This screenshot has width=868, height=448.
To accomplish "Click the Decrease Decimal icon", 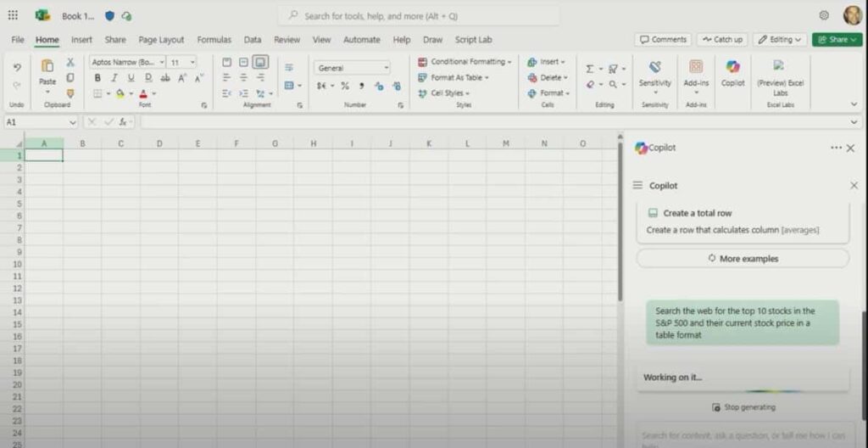I will 397,86.
